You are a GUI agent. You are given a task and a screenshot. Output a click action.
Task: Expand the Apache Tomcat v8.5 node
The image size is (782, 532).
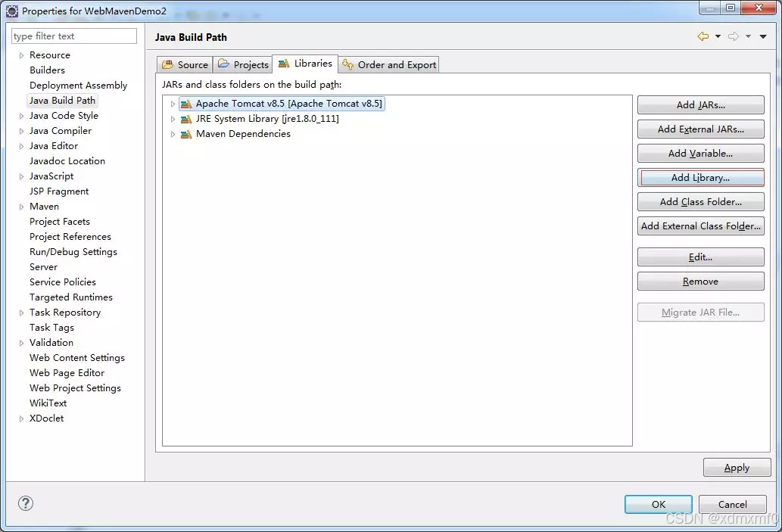tap(173, 104)
